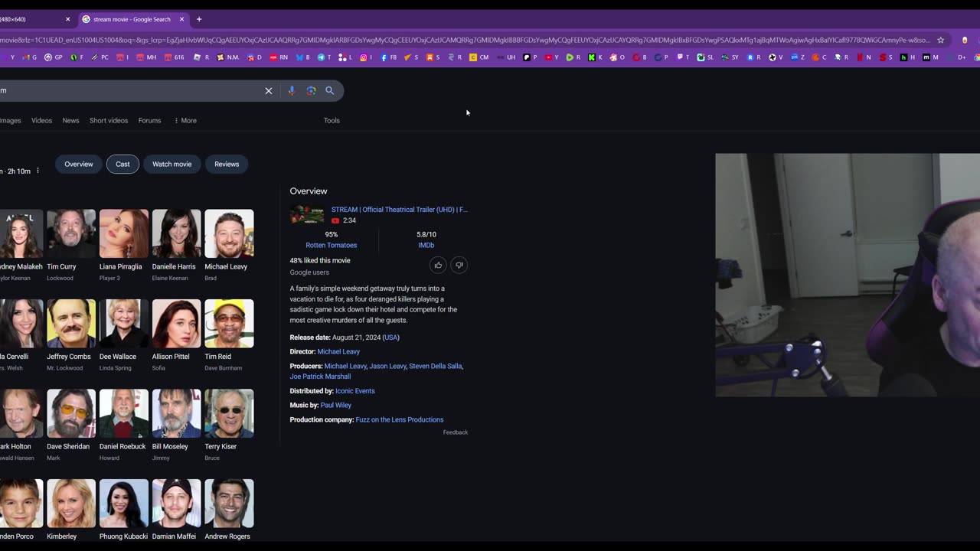Image resolution: width=980 pixels, height=551 pixels.
Task: Bookmark this page with the star icon
Action: (941, 40)
